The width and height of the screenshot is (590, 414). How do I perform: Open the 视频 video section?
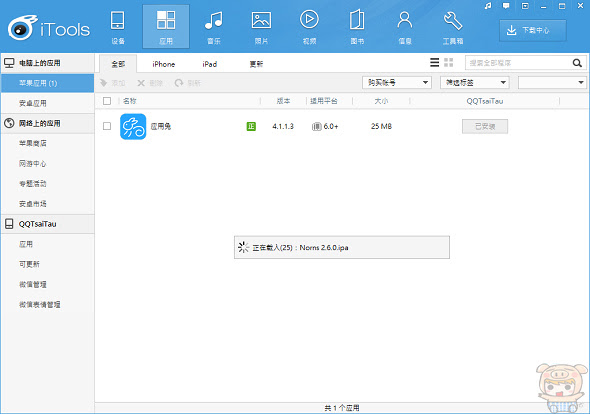[x=309, y=27]
